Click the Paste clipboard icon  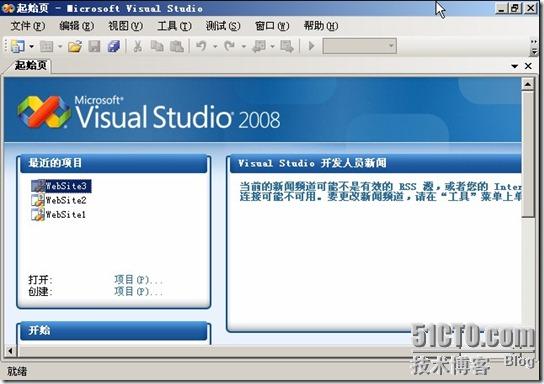(177, 46)
